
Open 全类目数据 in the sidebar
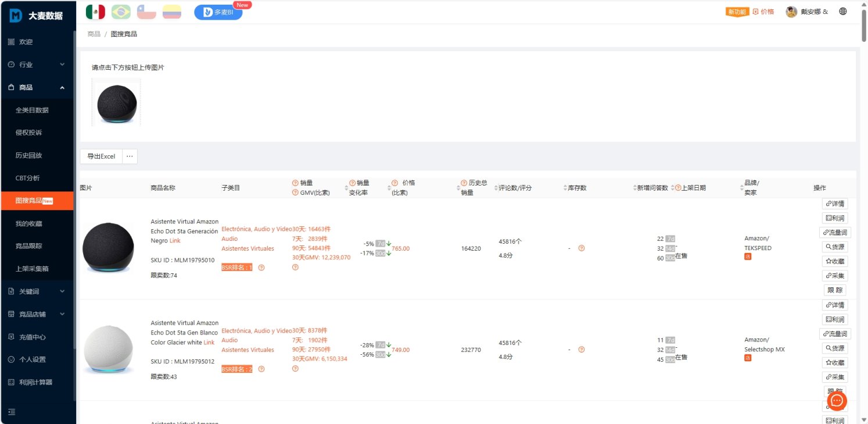32,110
